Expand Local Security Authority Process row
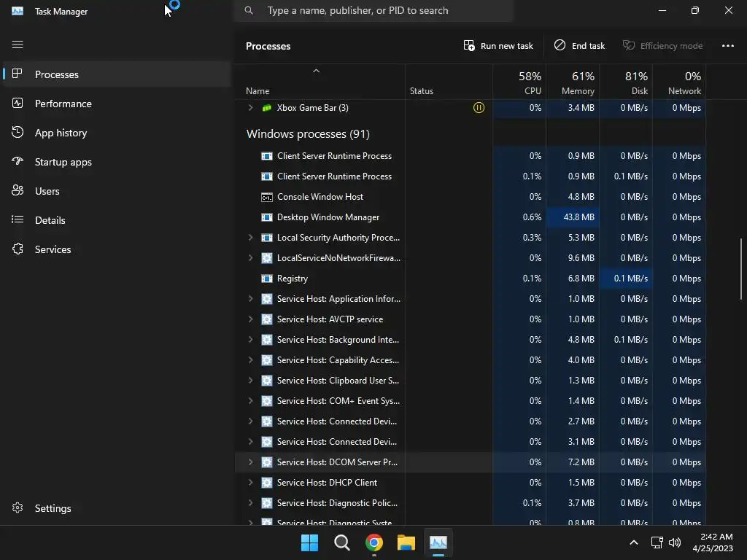The width and height of the screenshot is (747, 560). pos(251,237)
